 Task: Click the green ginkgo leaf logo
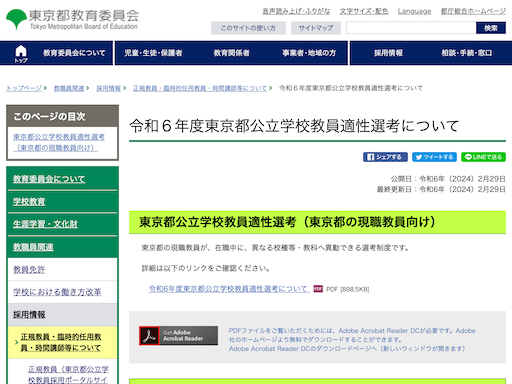(x=16, y=19)
